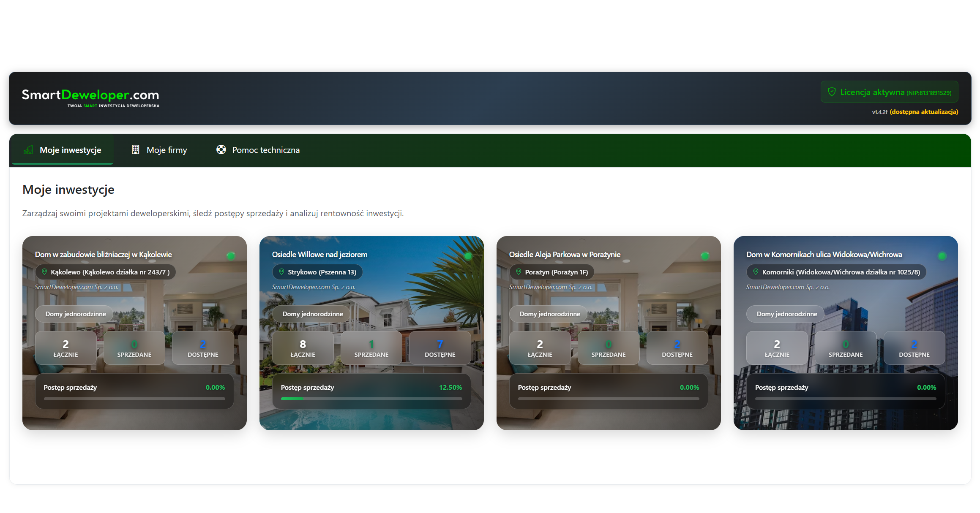Click green status dot on Osiedle Willowe card
This screenshot has height=513, width=980.
(468, 256)
